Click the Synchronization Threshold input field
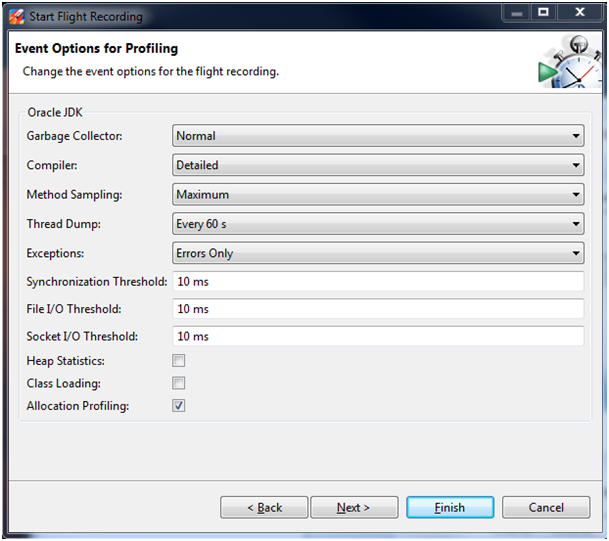 click(378, 282)
